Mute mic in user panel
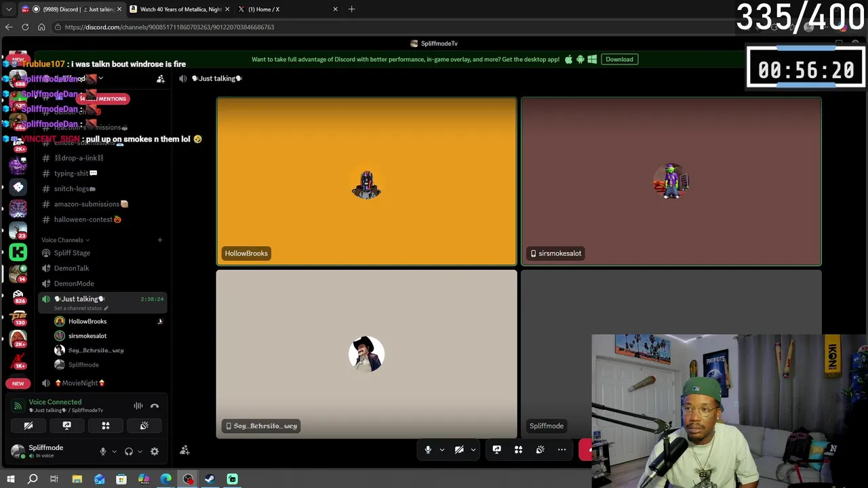 pos(103,451)
